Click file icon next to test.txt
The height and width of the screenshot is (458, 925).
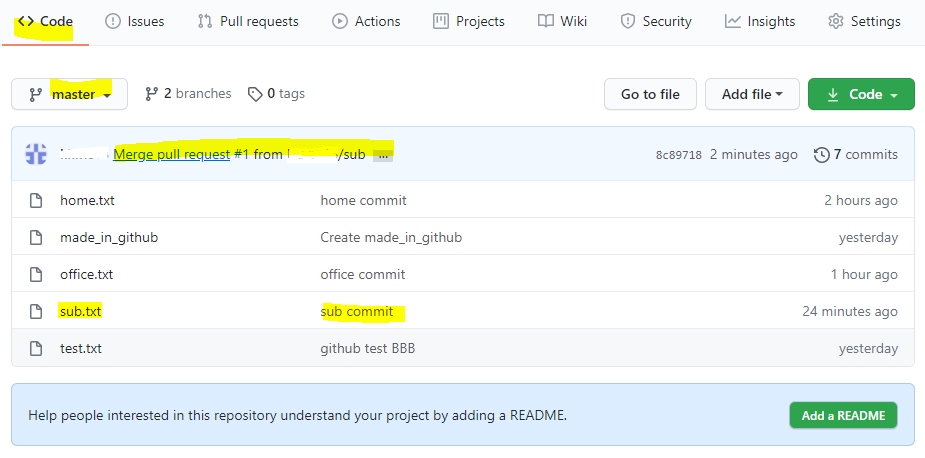coord(36,348)
